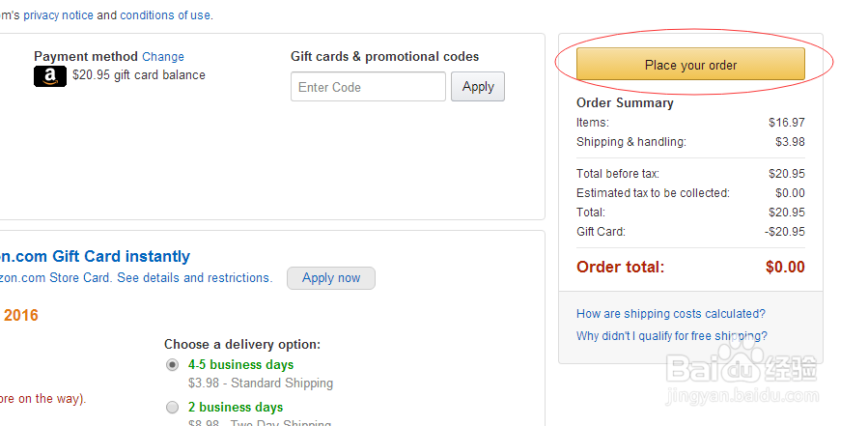Focus the Enter Code input field
Viewport: 868px width, 426px height.
[368, 87]
